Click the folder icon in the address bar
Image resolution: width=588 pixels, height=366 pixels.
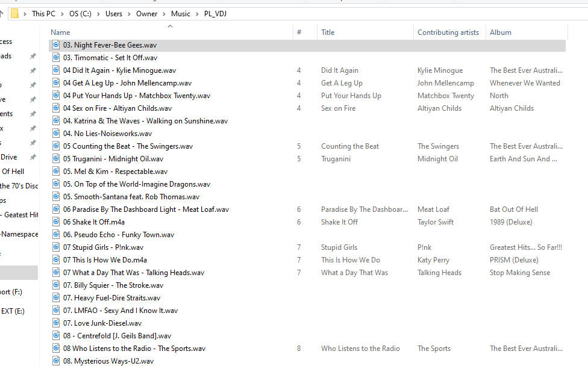14,14
